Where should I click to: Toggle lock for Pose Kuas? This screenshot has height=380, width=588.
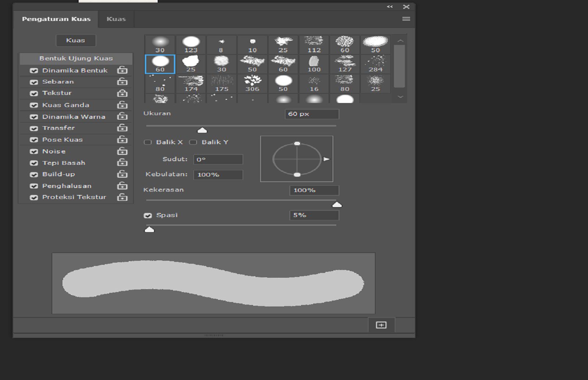coord(122,139)
